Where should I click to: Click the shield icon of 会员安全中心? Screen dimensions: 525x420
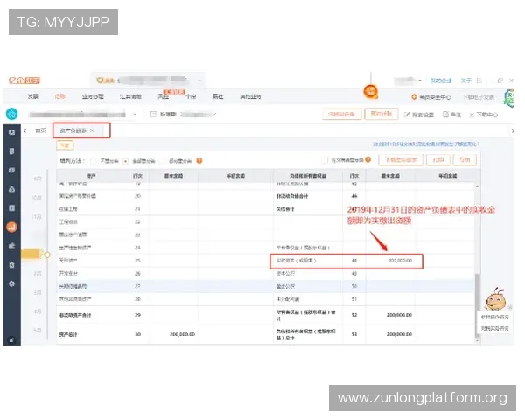pos(414,97)
